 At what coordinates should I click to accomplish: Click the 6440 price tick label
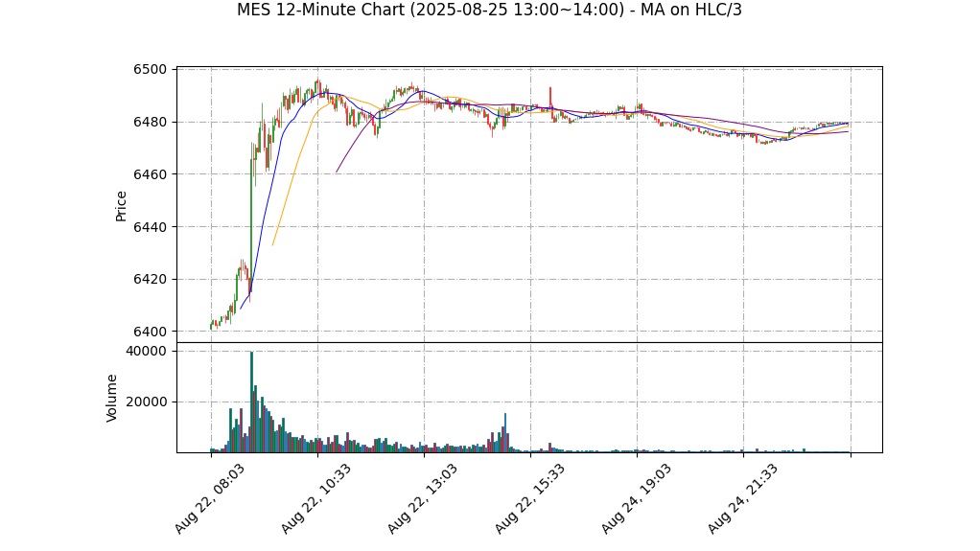tap(150, 227)
